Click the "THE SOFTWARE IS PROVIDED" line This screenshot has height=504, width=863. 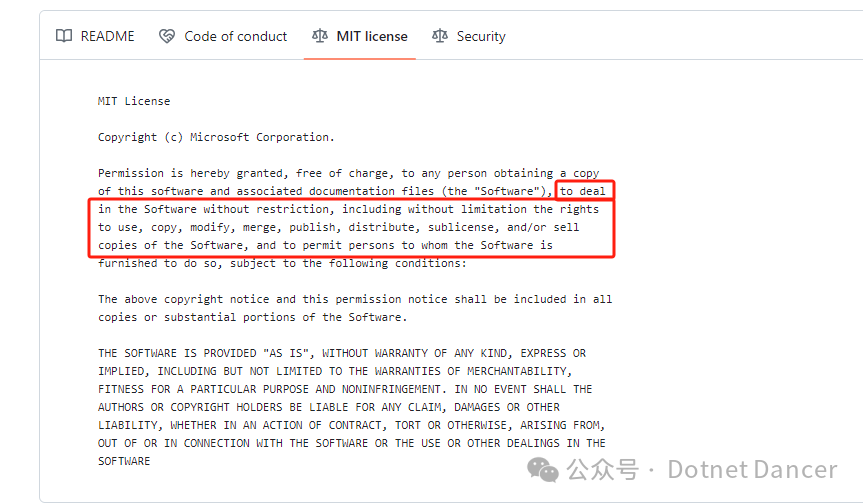[342, 353]
